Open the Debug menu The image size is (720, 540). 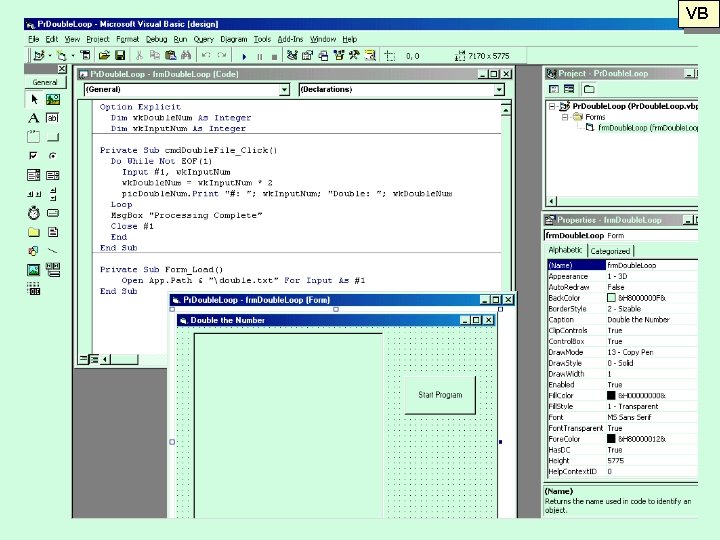tap(157, 39)
